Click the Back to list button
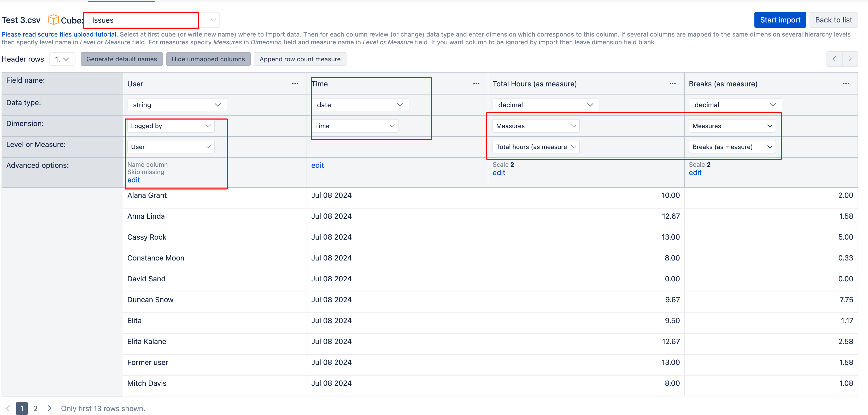 [834, 20]
